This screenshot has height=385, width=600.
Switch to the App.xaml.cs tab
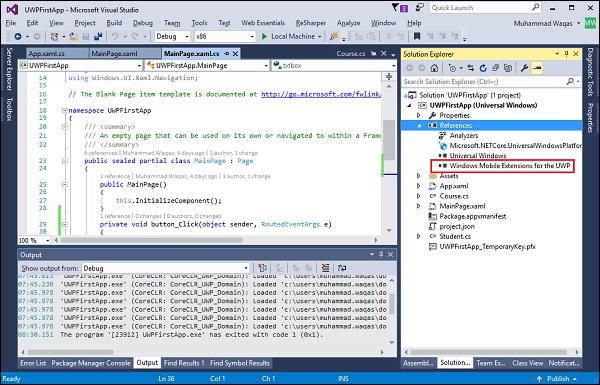(x=46, y=54)
